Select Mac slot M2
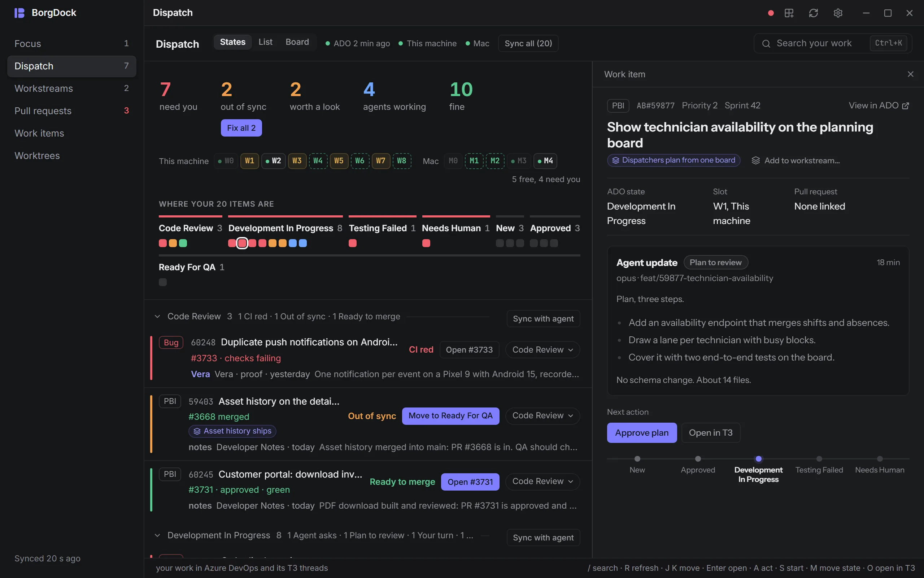This screenshot has width=924, height=578. coord(495,161)
